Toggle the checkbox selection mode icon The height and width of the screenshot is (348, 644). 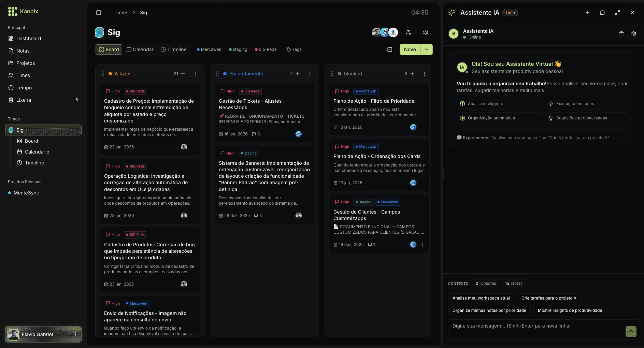pos(390,49)
